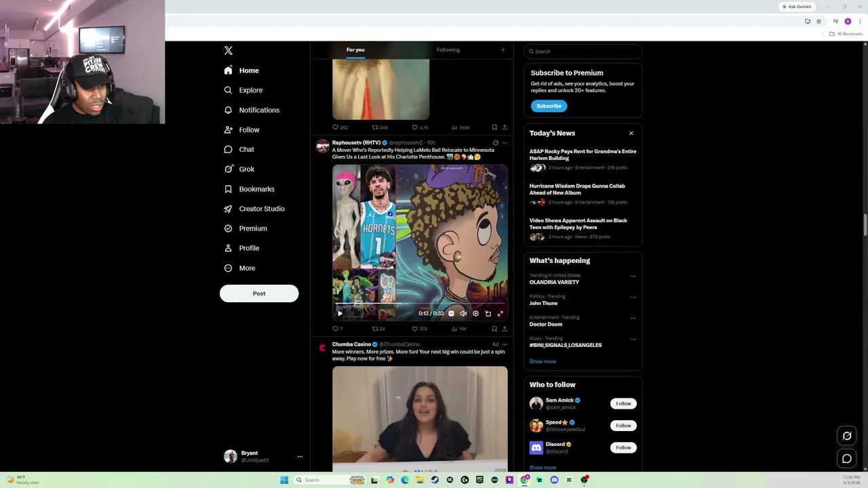Toggle captions on the LaMelo video

pos(451,314)
